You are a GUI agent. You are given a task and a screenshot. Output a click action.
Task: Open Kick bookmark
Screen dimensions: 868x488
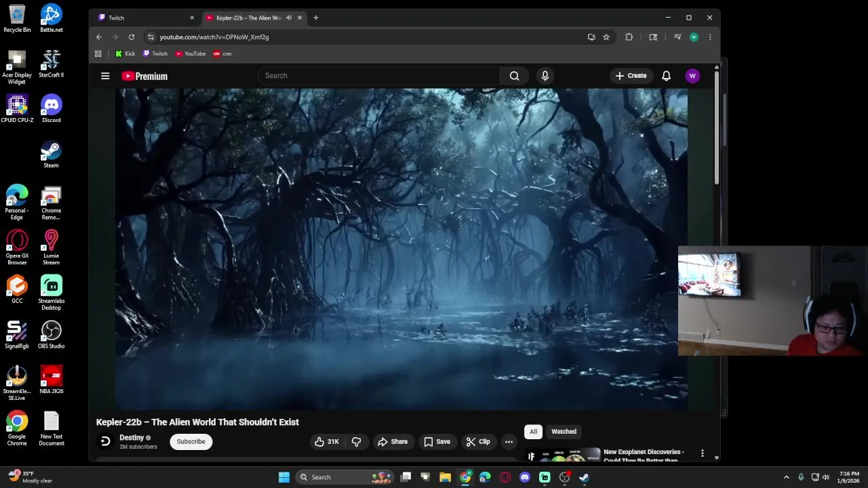click(125, 54)
